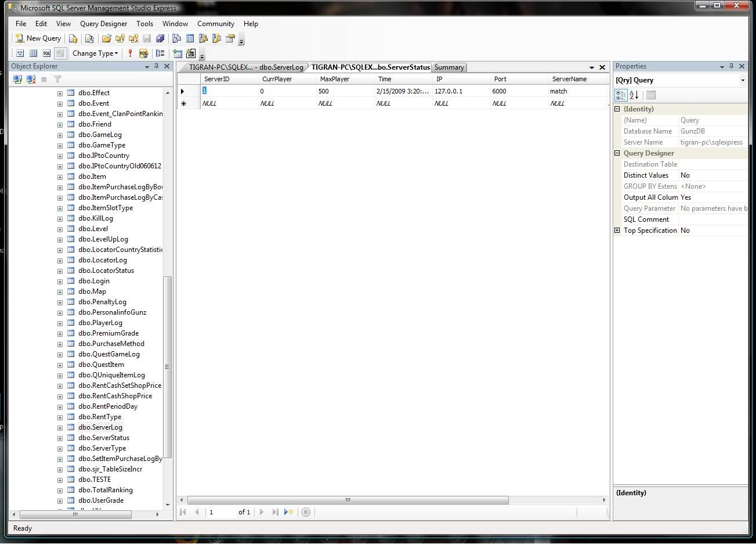Show the SQL pane icon
Viewport: 756px width, 544px height.
pos(46,53)
